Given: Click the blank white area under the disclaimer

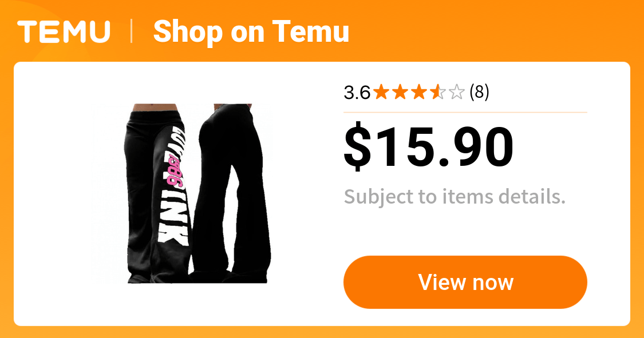Looking at the screenshot, I should coord(465,232).
